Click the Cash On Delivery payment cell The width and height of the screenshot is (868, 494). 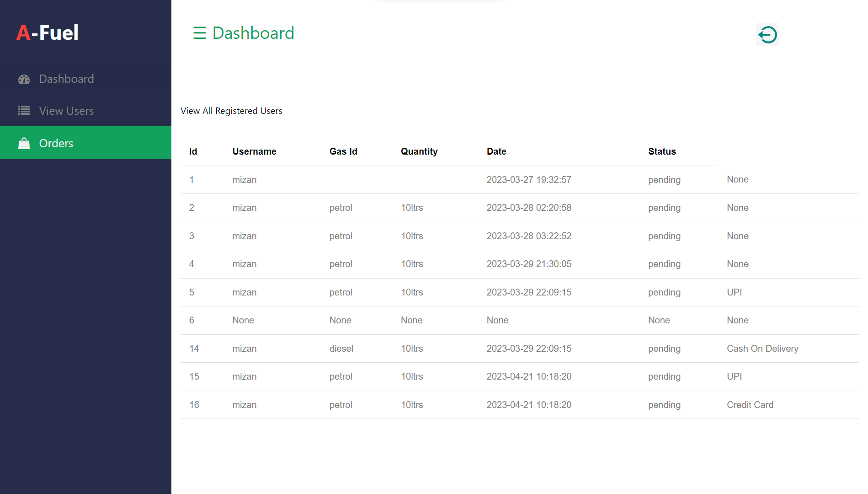[762, 349]
